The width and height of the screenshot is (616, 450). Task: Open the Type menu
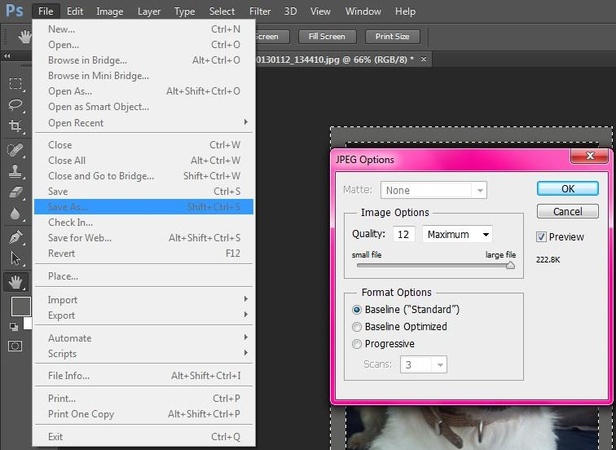coord(184,11)
